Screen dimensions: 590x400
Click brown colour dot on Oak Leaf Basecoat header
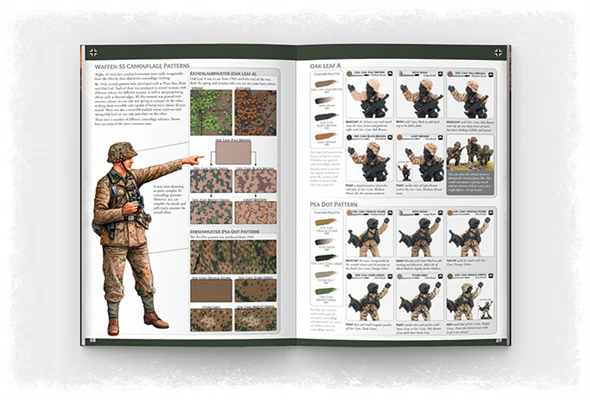click(x=349, y=74)
